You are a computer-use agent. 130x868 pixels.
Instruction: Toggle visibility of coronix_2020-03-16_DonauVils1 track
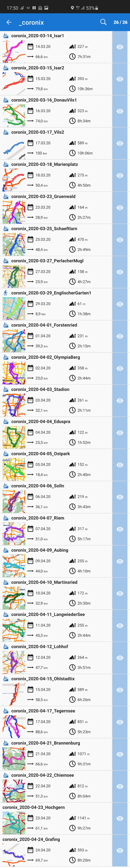(x=120, y=111)
